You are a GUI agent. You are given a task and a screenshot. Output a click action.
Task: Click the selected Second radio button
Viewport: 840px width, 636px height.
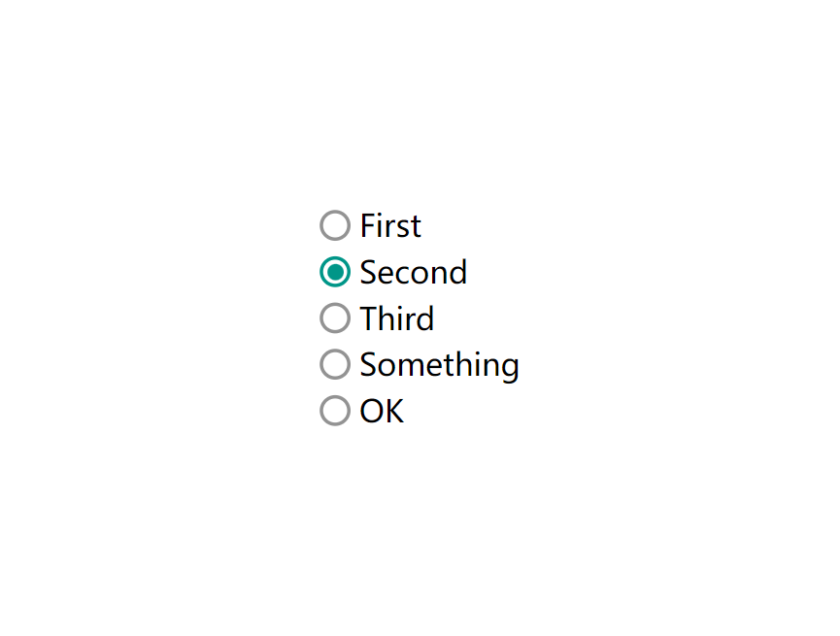point(335,272)
